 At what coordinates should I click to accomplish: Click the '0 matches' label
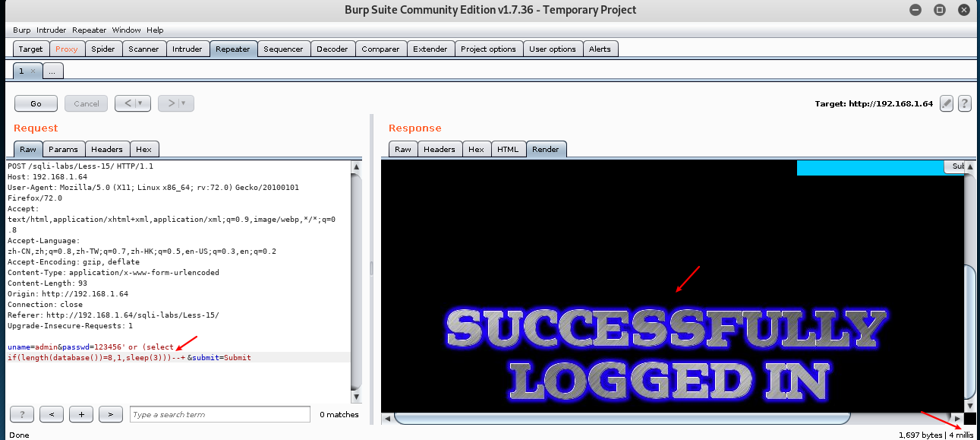coord(339,414)
